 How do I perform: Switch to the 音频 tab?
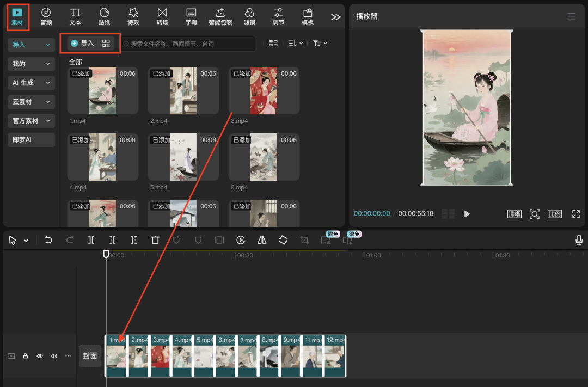click(x=46, y=16)
